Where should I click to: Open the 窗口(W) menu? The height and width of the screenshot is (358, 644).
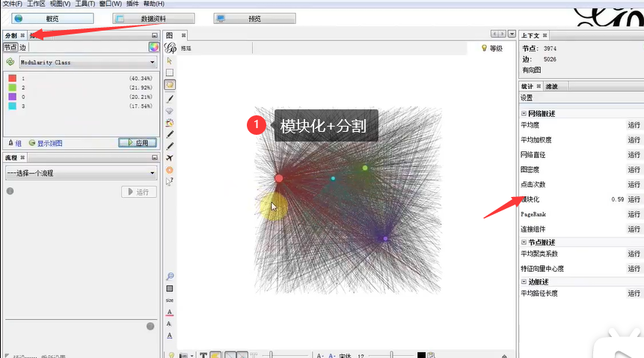click(x=111, y=4)
